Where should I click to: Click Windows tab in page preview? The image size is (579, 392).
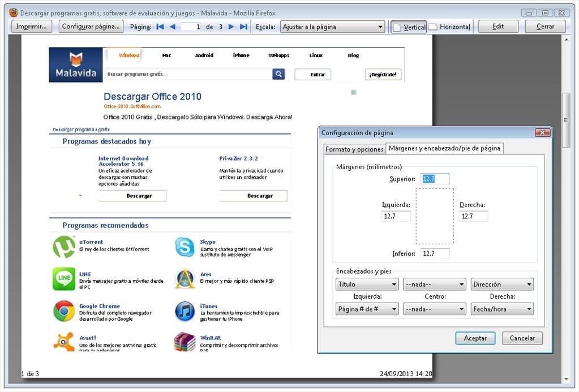point(129,55)
